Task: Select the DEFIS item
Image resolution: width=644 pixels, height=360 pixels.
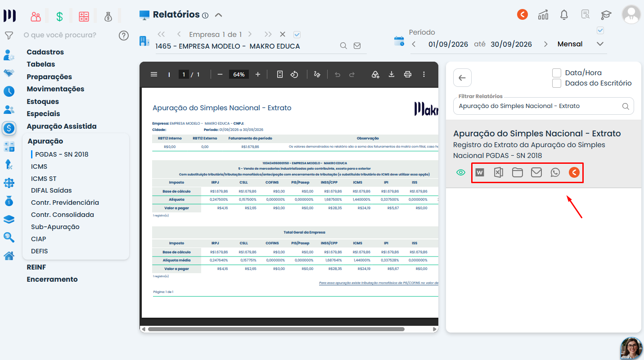Action: 40,251
